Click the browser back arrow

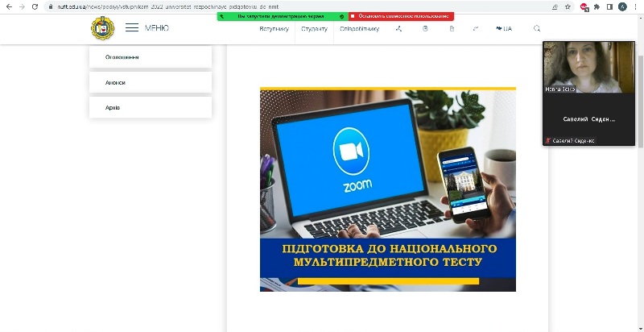click(8, 6)
